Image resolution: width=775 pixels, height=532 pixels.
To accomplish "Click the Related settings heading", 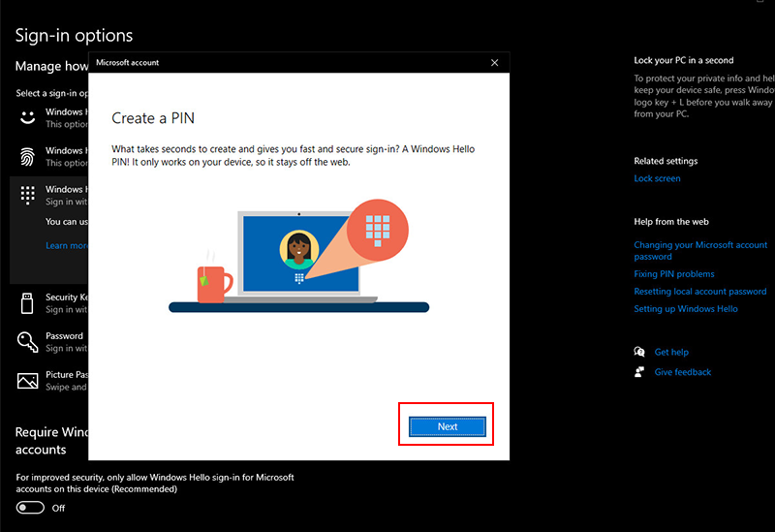I will pos(666,161).
